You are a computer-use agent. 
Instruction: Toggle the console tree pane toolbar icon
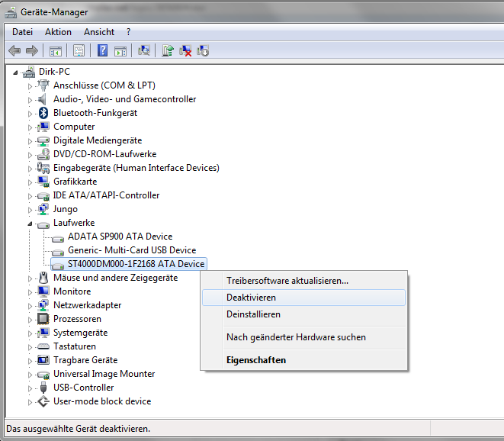tap(56, 51)
